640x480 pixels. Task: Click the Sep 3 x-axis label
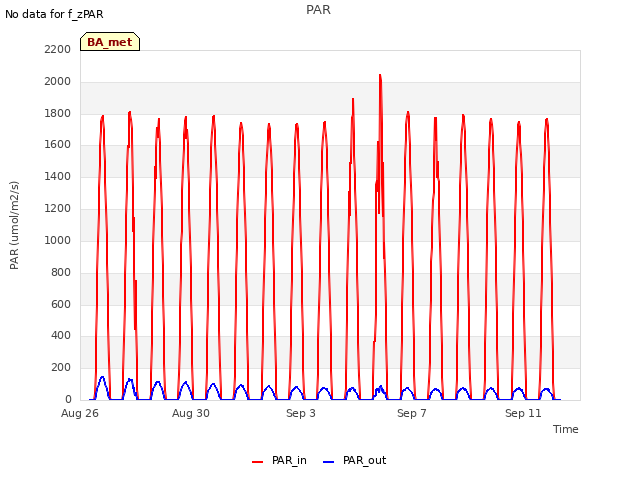[301, 413]
